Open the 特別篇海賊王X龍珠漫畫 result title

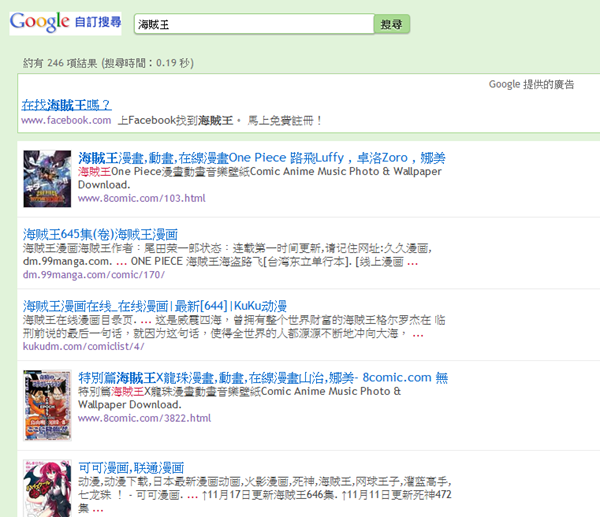tap(263, 377)
